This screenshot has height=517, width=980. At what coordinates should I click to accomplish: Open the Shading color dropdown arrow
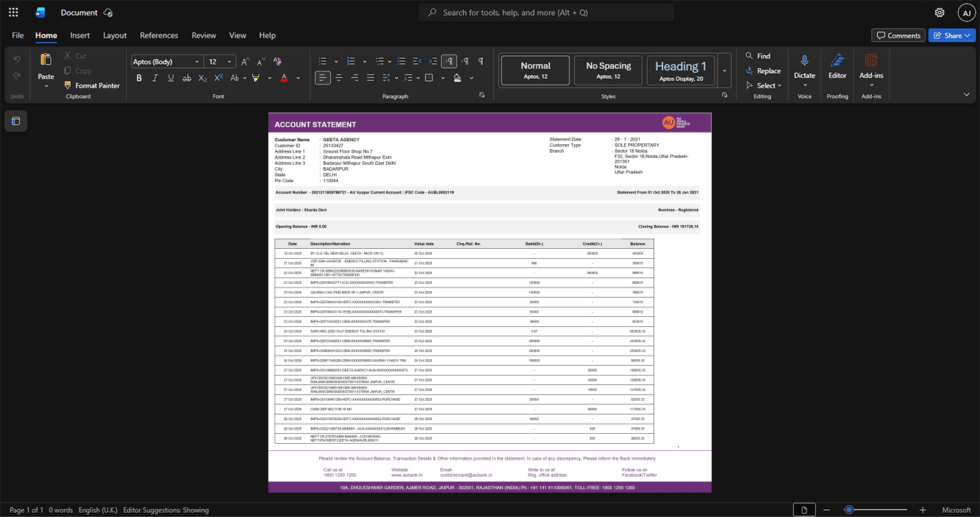coord(471,78)
